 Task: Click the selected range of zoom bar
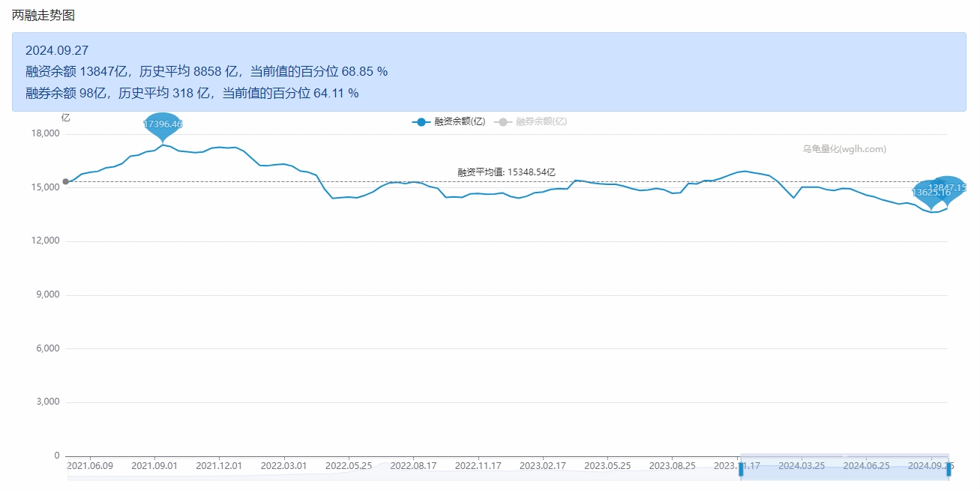pyautogui.click(x=844, y=471)
